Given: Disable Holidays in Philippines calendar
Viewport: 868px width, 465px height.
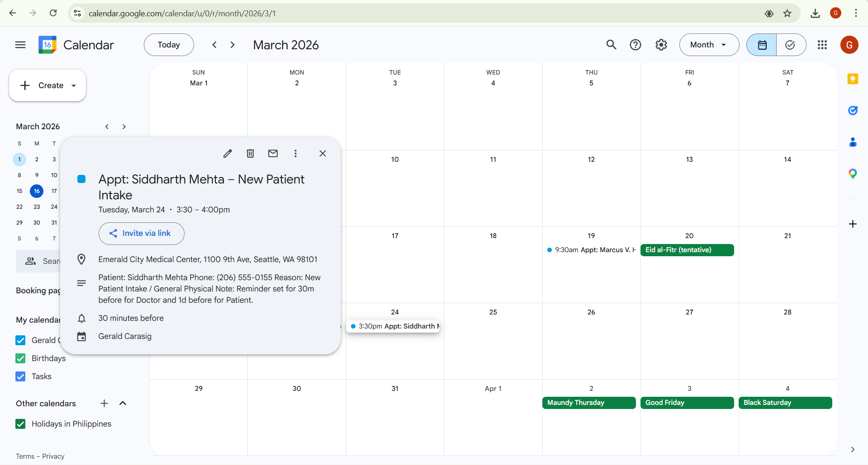Looking at the screenshot, I should tap(20, 424).
